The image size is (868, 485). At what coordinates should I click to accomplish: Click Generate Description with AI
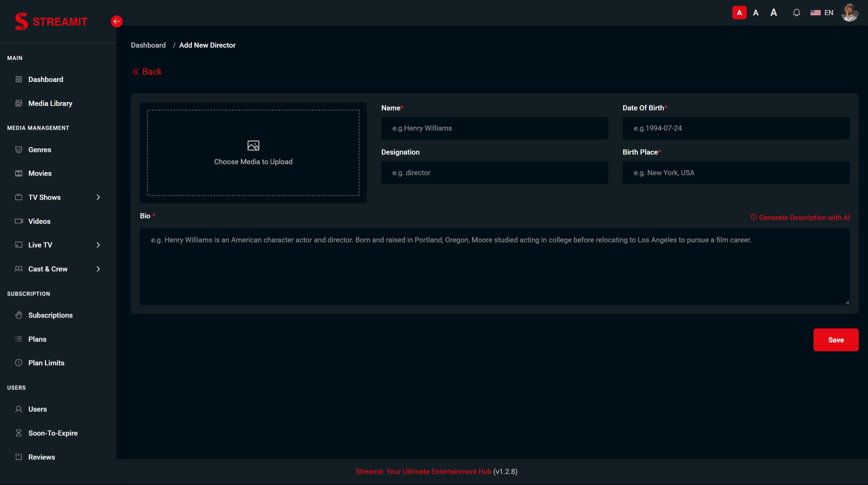(800, 218)
